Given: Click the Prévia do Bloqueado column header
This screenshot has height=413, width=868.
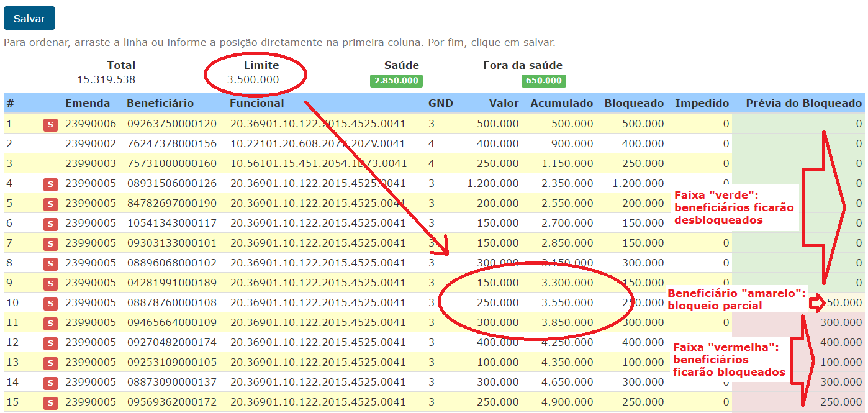Looking at the screenshot, I should tap(803, 103).
